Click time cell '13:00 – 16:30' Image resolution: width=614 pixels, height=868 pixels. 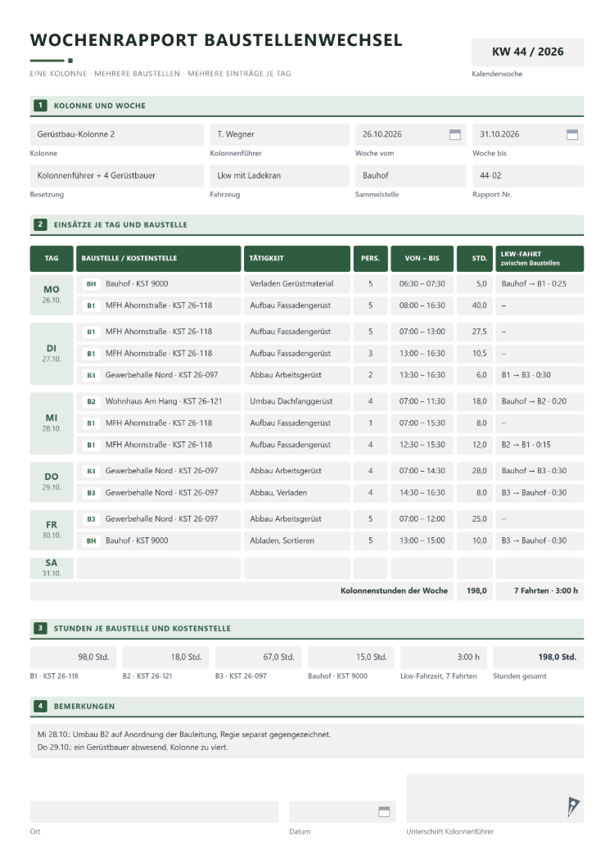[422, 354]
